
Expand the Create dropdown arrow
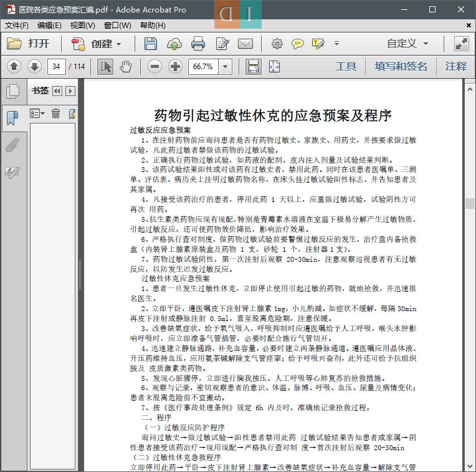119,44
